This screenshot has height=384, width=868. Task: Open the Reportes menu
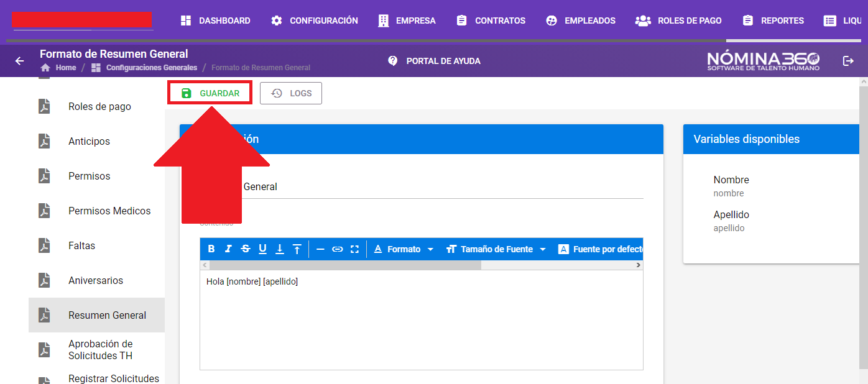773,21
